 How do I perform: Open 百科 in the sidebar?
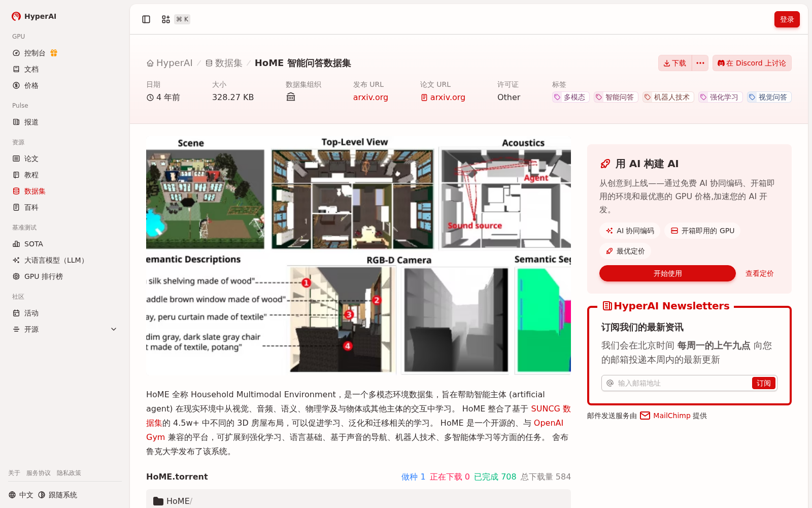[x=65, y=207]
